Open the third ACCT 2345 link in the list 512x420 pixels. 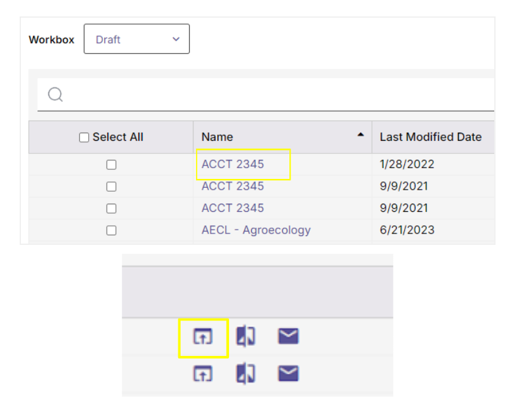pos(232,208)
